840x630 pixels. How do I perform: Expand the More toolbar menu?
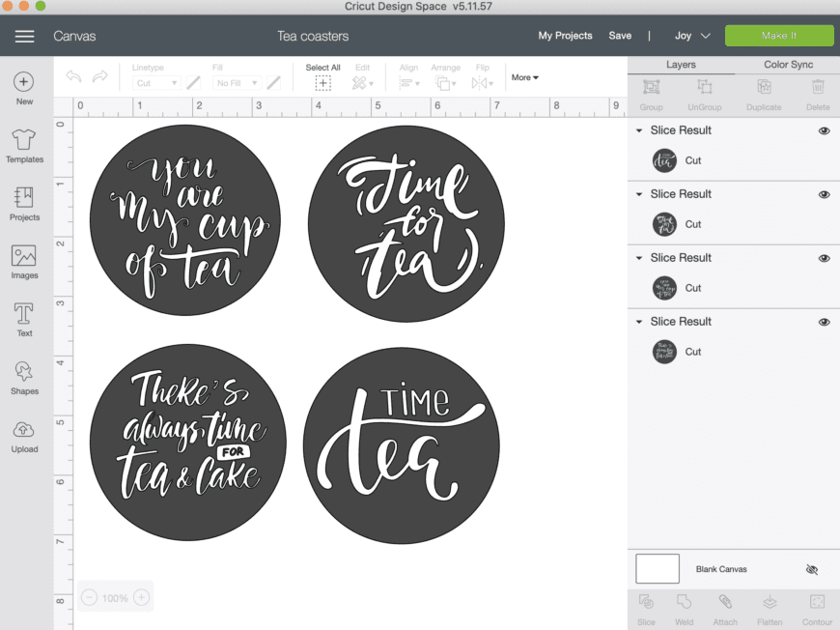pyautogui.click(x=525, y=77)
